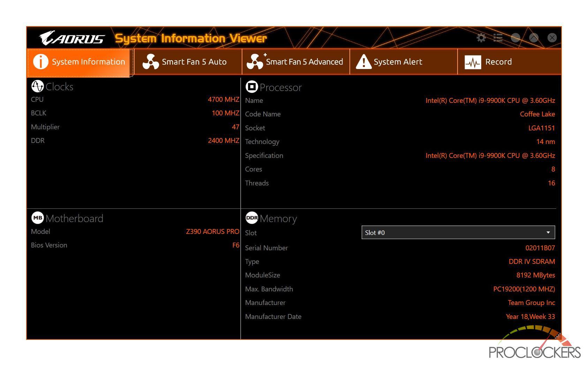This screenshot has height=366, width=588.
Task: Click the PC19200(1200 MHZ) bandwidth value
Action: tap(524, 289)
